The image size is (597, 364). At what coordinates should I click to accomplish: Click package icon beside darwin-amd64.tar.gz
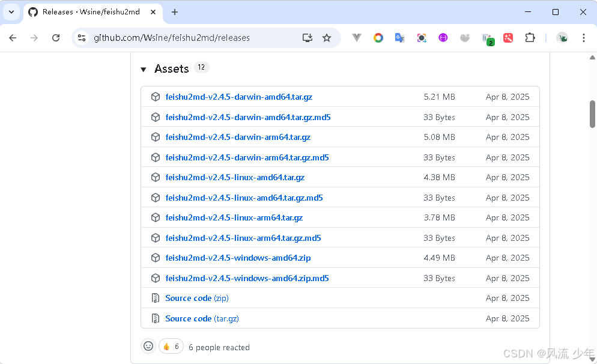pyautogui.click(x=156, y=97)
